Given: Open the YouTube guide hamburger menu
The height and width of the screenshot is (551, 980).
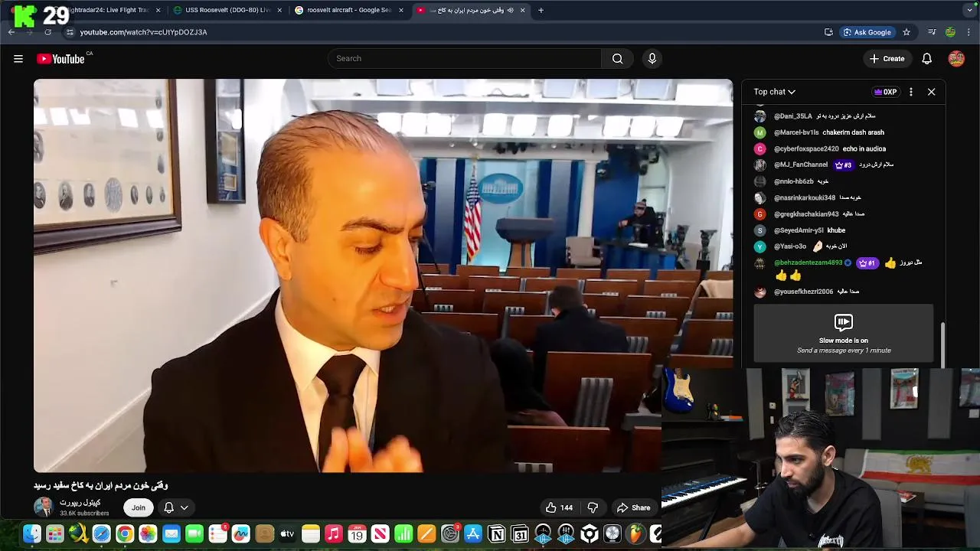Looking at the screenshot, I should pyautogui.click(x=18, y=59).
